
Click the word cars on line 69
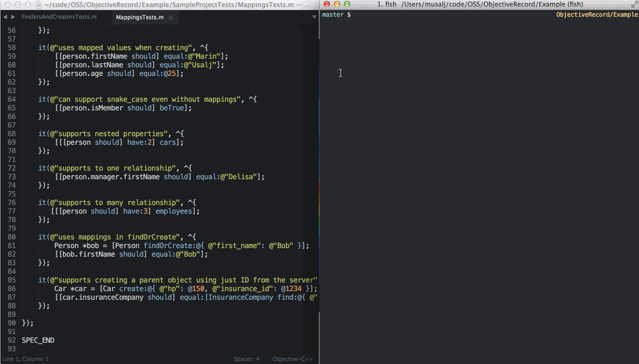pos(168,142)
